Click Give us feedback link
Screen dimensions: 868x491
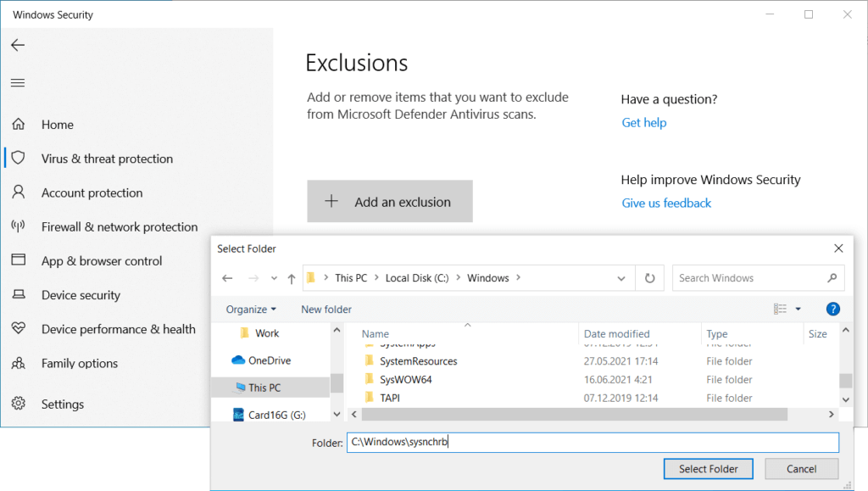pos(666,204)
